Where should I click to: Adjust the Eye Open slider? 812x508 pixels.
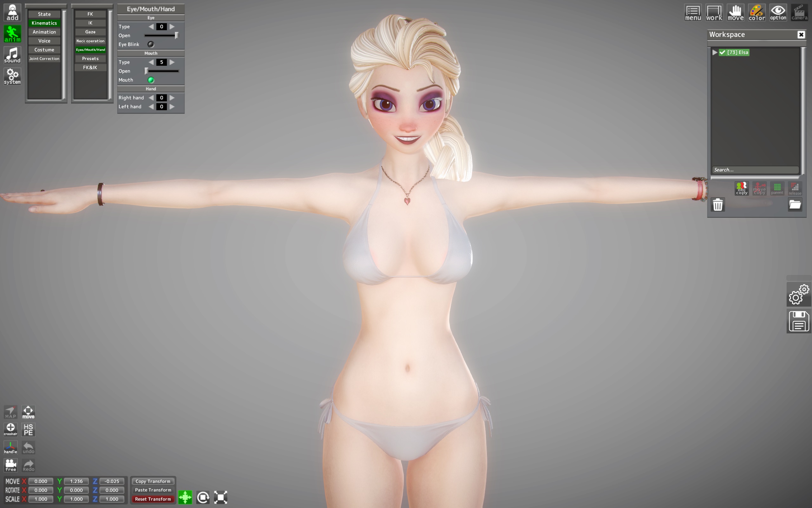(x=161, y=35)
